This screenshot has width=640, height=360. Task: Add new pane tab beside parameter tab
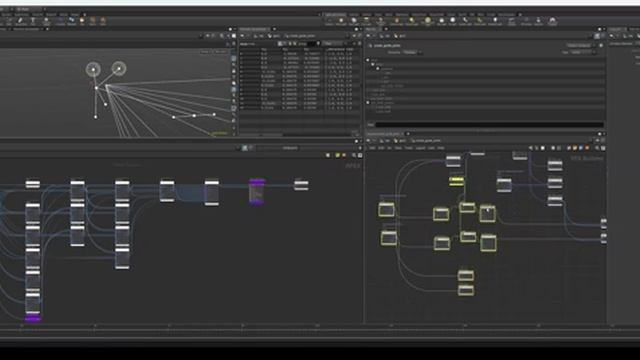point(386,29)
